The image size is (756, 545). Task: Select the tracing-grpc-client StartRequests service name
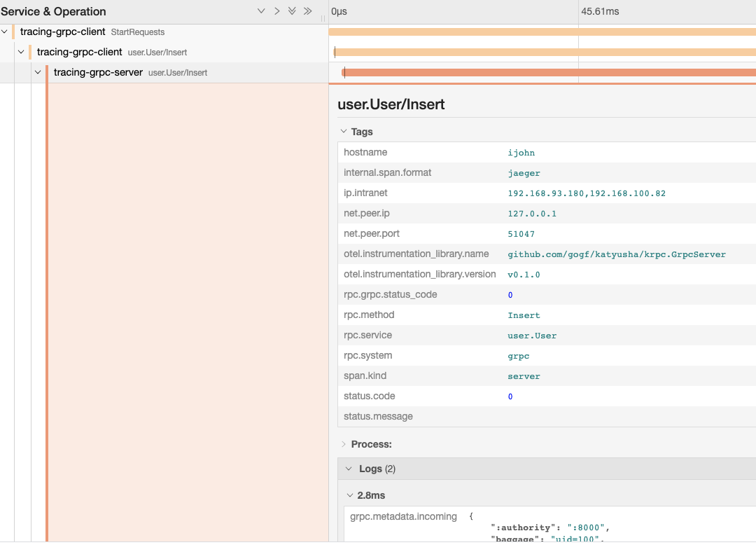63,32
